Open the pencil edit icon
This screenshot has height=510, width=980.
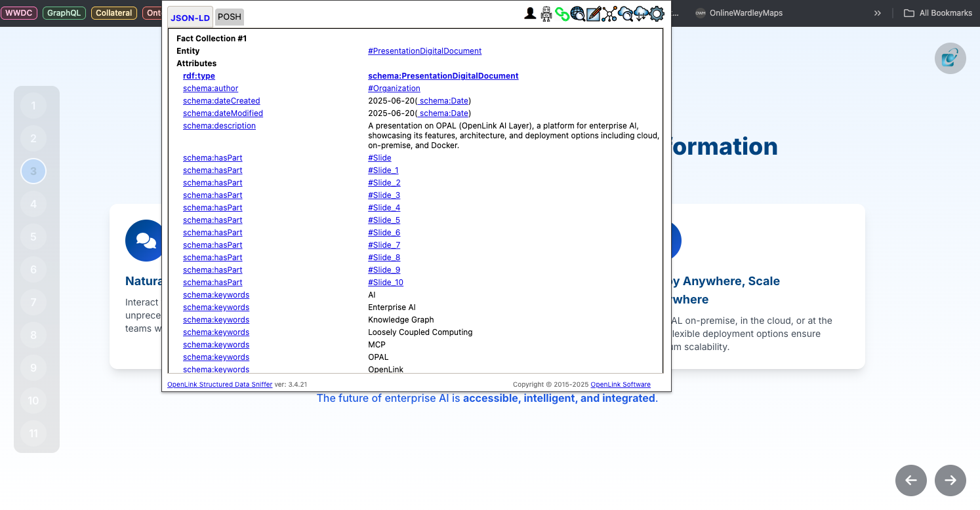[594, 14]
